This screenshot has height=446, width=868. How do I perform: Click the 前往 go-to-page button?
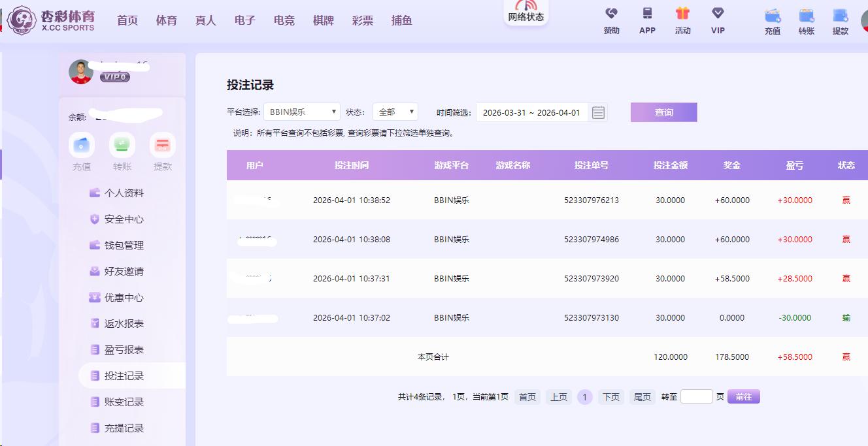(743, 397)
